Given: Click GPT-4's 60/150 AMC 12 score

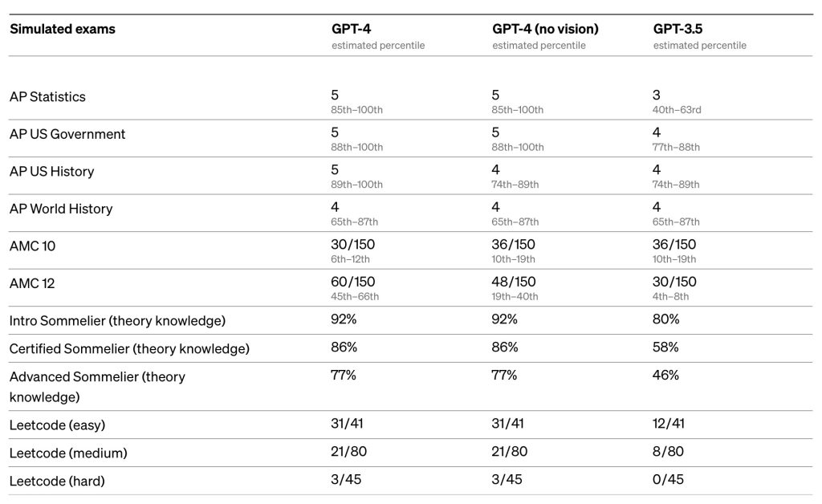Looking at the screenshot, I should pyautogui.click(x=353, y=282).
